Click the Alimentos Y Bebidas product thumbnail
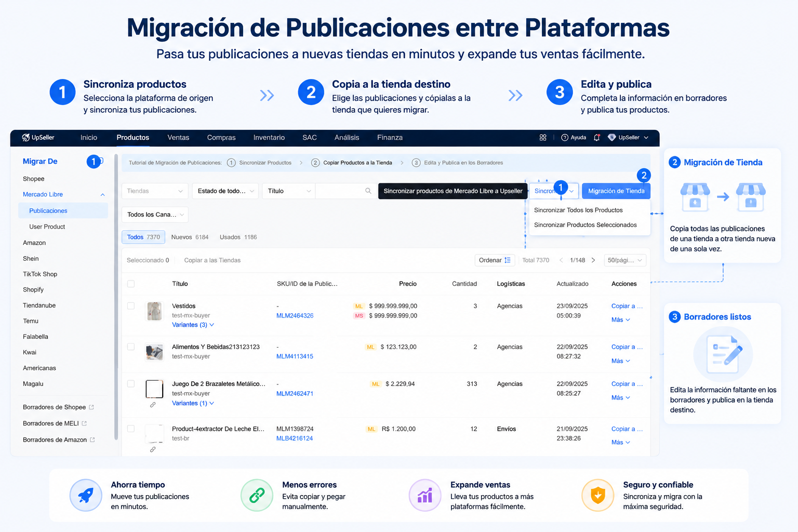Screen dimensions: 798x532 tap(154, 352)
